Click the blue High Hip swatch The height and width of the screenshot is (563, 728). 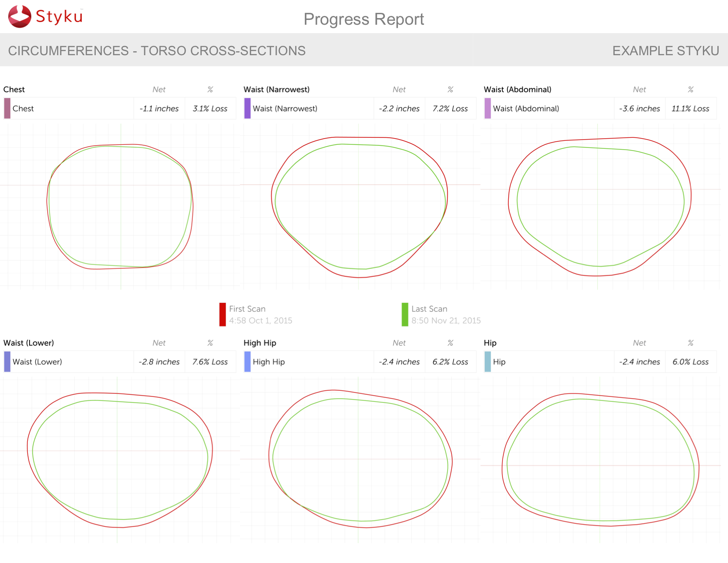(x=248, y=362)
